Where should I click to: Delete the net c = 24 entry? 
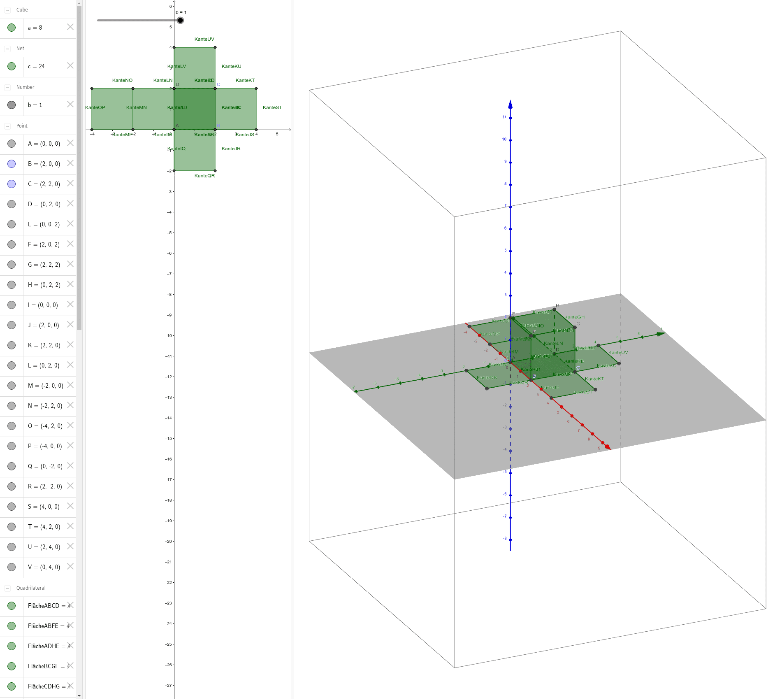(70, 65)
